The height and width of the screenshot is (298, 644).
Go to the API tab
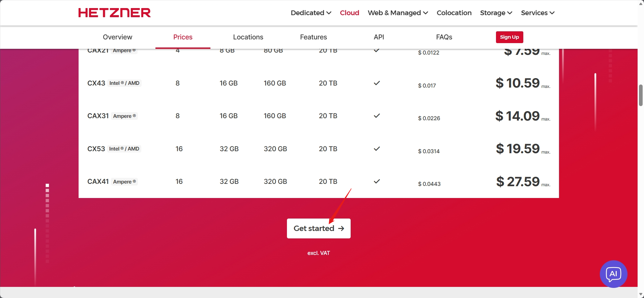(379, 37)
